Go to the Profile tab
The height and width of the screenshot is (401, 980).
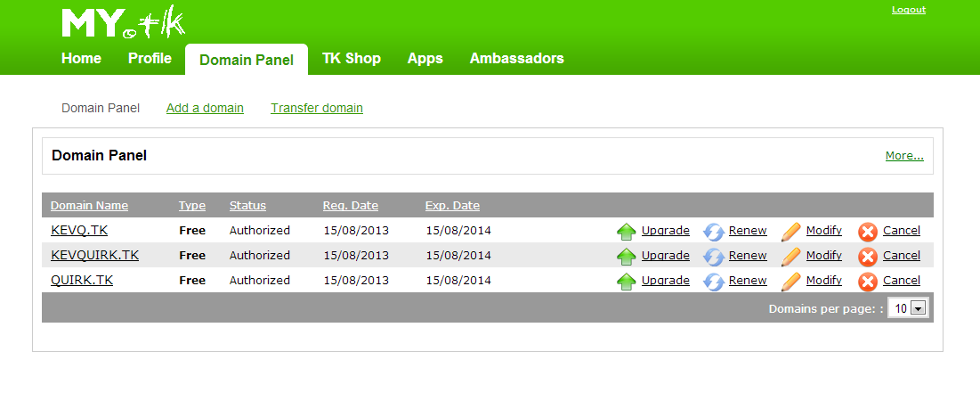[150, 59]
